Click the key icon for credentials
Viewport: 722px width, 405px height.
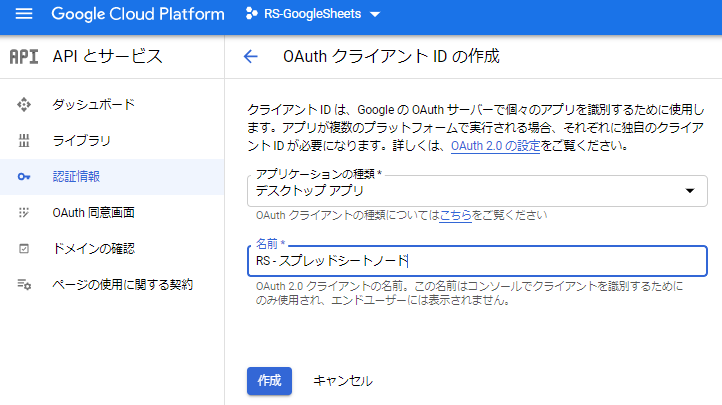point(24,177)
